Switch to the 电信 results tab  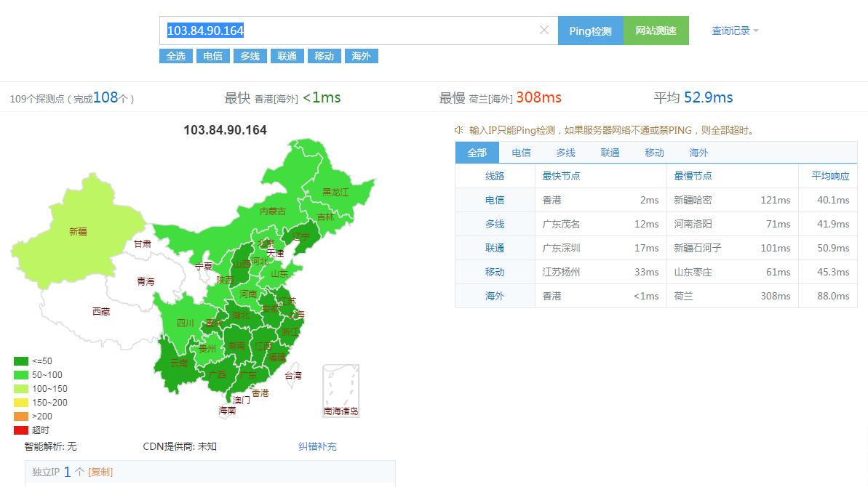click(x=521, y=153)
